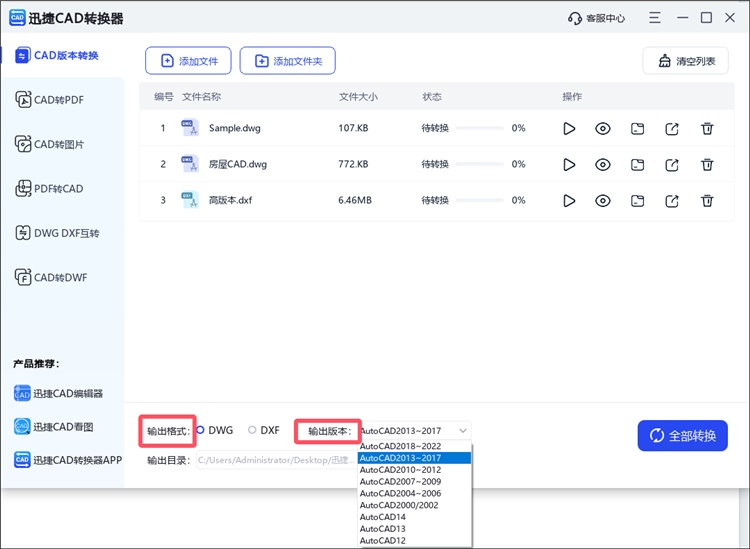Switch to the CAD转PDF tab

pyautogui.click(x=60, y=99)
